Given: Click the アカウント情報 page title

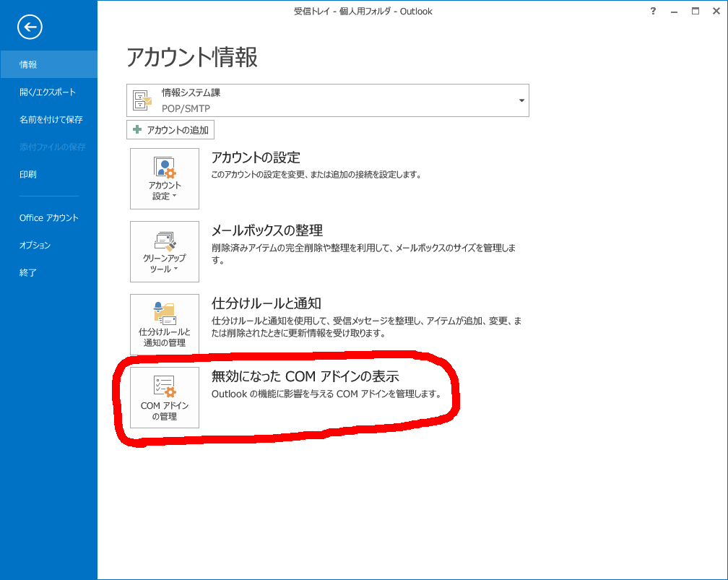Looking at the screenshot, I should 192,57.
